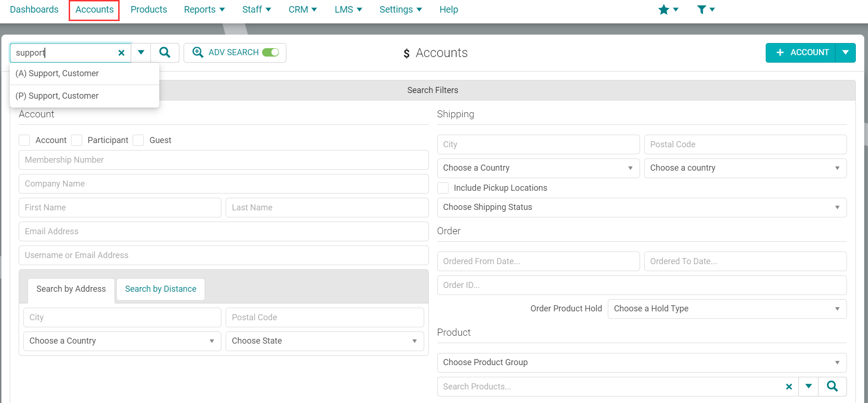Open the favorites star menu
The width and height of the screenshot is (868, 403).
pyautogui.click(x=668, y=9)
